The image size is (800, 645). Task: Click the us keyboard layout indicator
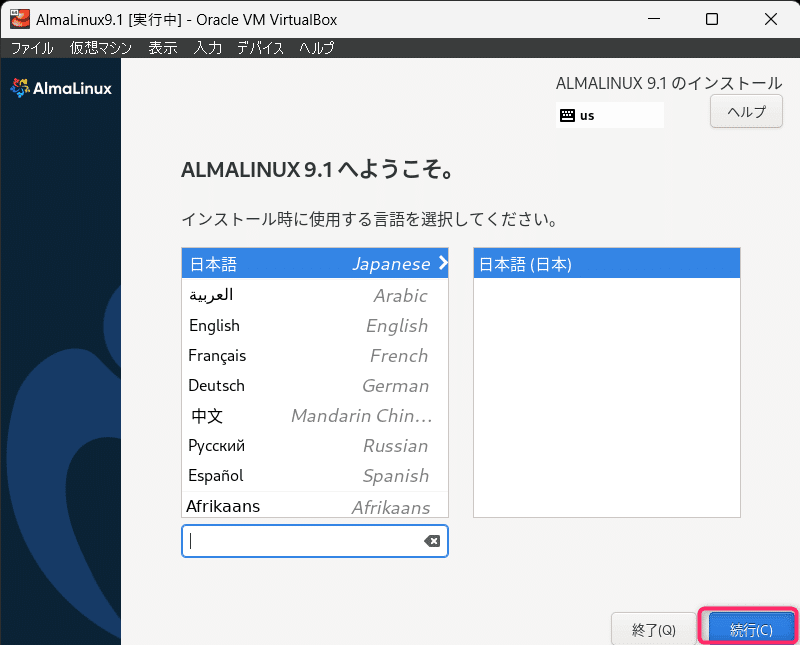coord(610,115)
